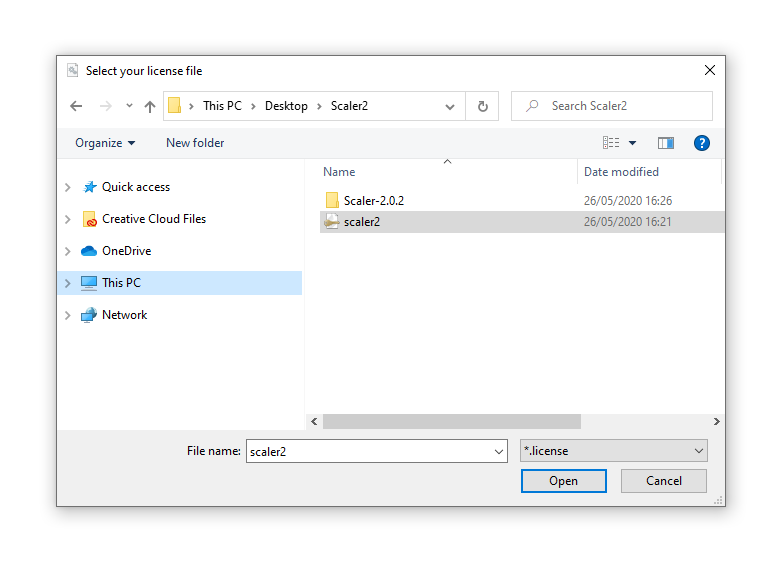The height and width of the screenshot is (578, 784).
Task: Select Quick access in sidebar
Action: pos(136,187)
